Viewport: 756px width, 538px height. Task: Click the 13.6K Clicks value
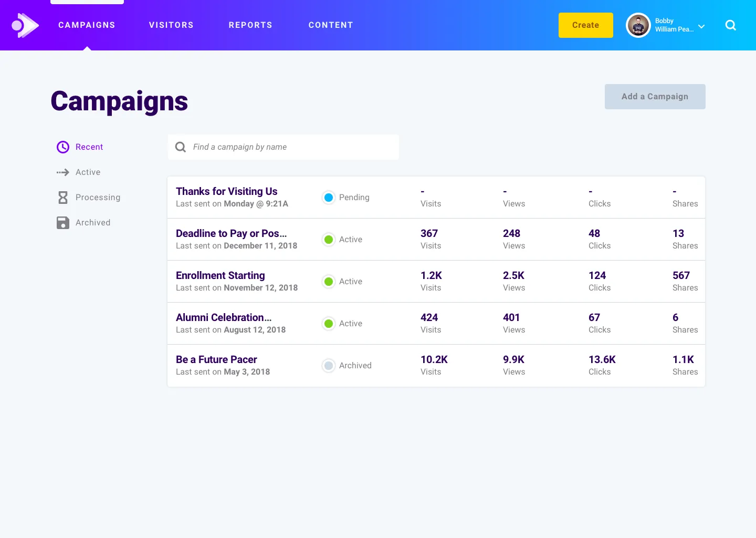point(602,359)
